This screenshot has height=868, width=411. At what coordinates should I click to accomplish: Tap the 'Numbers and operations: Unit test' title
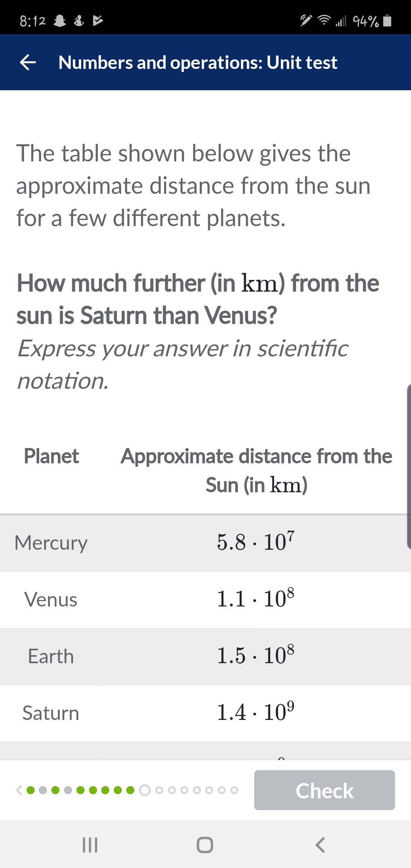[198, 62]
